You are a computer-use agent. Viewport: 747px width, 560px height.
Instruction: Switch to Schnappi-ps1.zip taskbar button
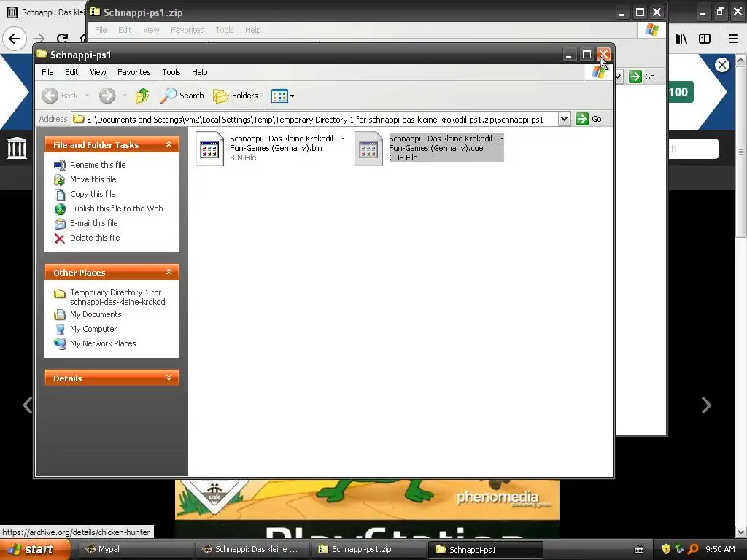pos(367,550)
